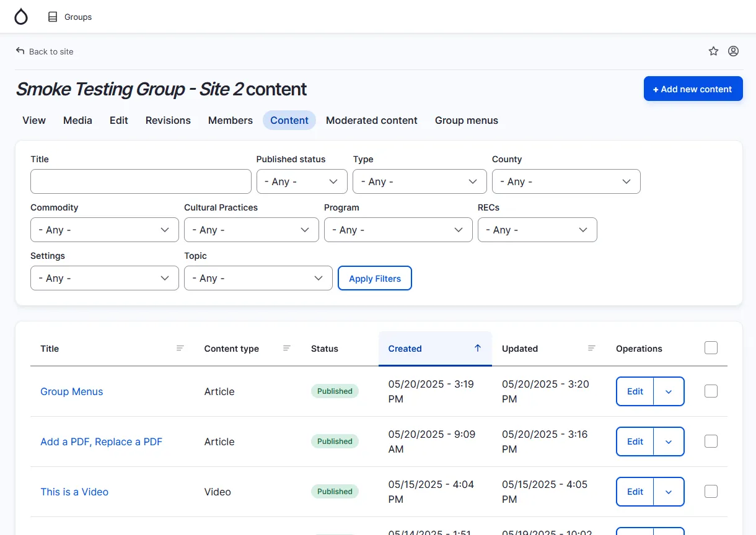The width and height of the screenshot is (756, 535).
Task: Click the Published badge in Group Menus row
Action: 335,391
